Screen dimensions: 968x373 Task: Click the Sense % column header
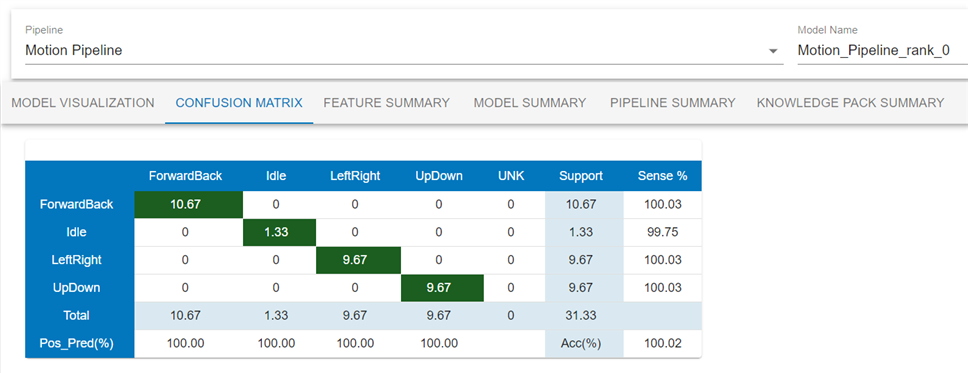coord(662,176)
